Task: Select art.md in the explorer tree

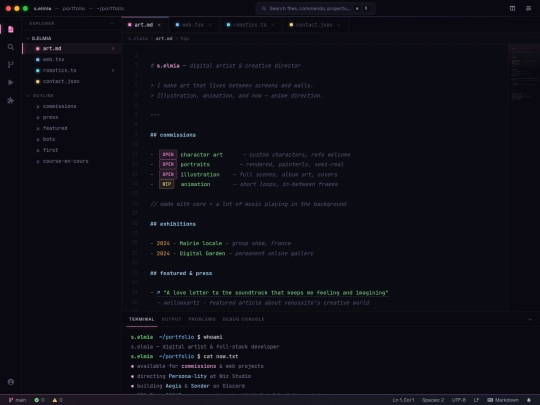Action: 72,49
